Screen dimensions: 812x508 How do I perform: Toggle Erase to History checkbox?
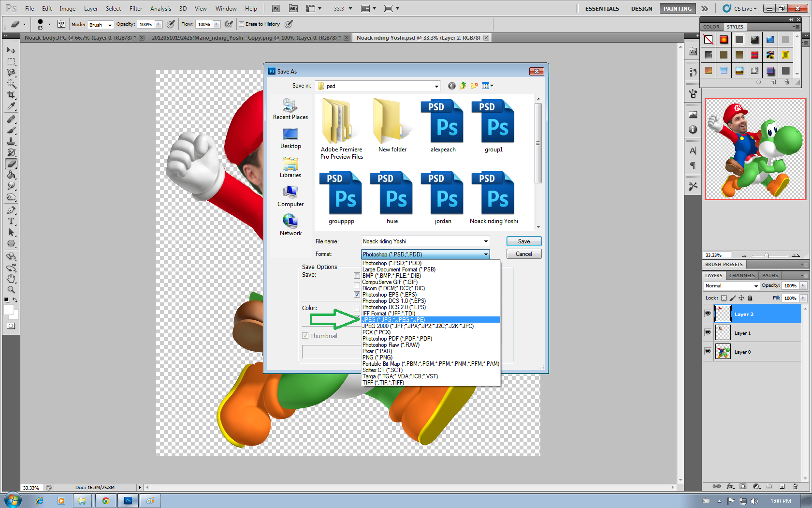[x=242, y=24]
